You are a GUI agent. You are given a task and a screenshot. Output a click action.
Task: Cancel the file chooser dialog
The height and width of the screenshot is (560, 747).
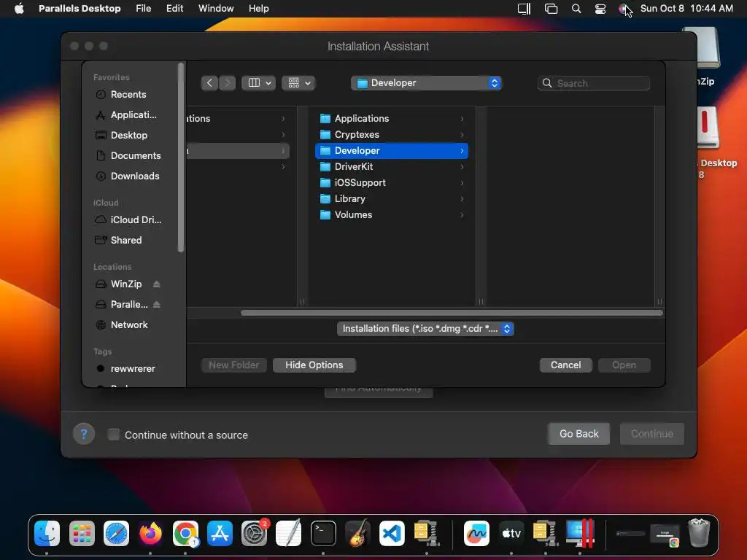pos(565,365)
